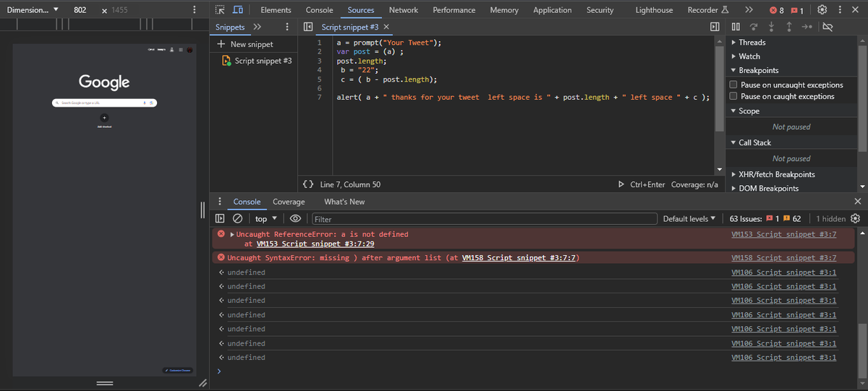The height and width of the screenshot is (391, 868).
Task: Open the Lighthouse panel tab
Action: pos(654,10)
